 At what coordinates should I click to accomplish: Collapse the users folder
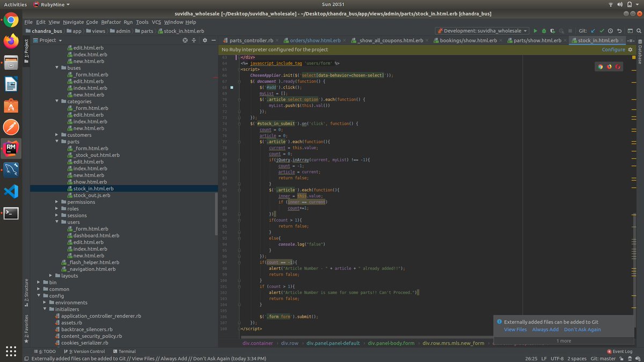pyautogui.click(x=57, y=222)
